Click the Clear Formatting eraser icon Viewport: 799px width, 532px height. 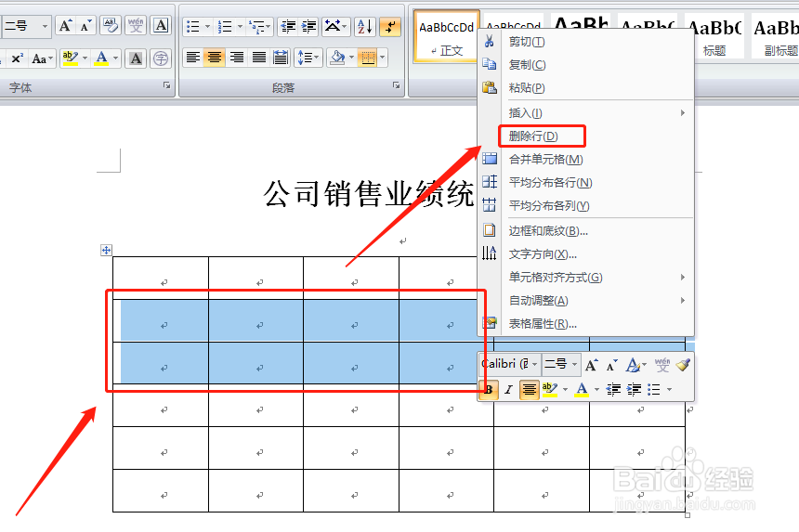click(x=111, y=25)
